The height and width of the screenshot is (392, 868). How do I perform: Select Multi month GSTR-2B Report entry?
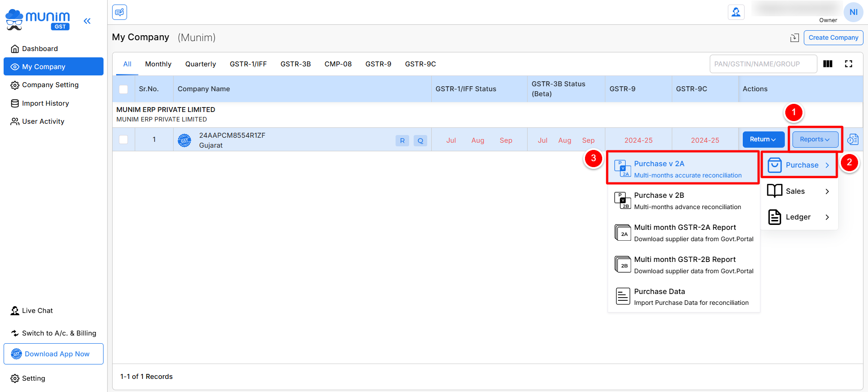[683, 265]
